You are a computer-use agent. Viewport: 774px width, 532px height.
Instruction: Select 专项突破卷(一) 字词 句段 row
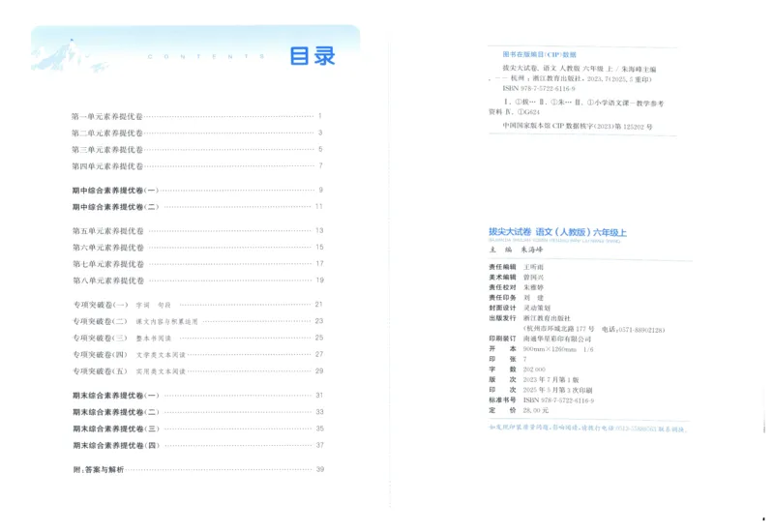198,305
